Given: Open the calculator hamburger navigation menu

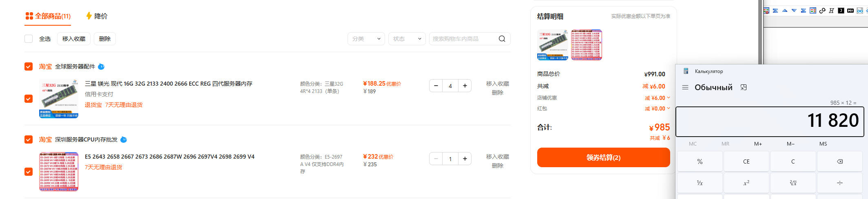Looking at the screenshot, I should coord(685,87).
